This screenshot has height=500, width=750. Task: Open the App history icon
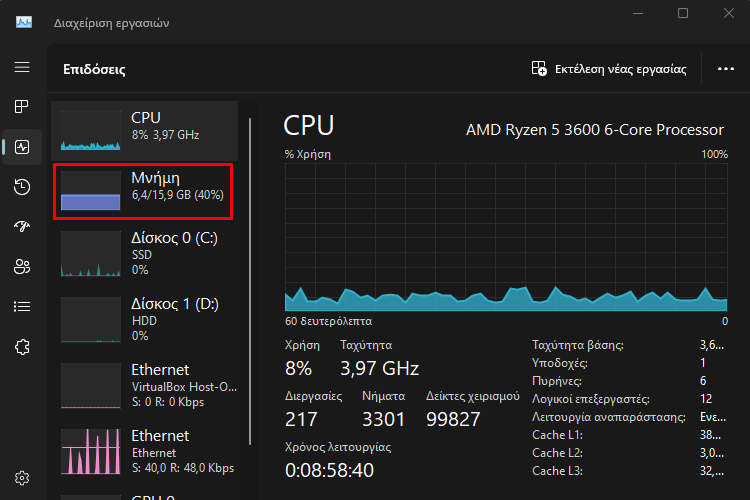[x=22, y=187]
